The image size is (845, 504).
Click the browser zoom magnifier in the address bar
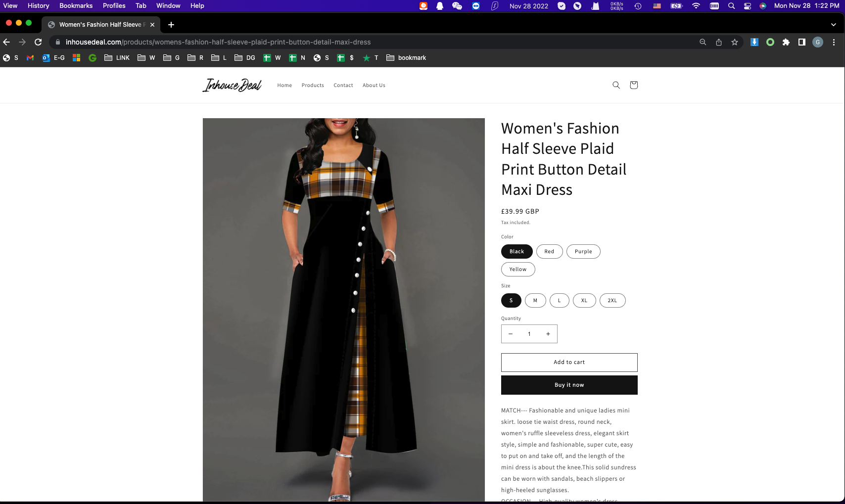tap(703, 42)
